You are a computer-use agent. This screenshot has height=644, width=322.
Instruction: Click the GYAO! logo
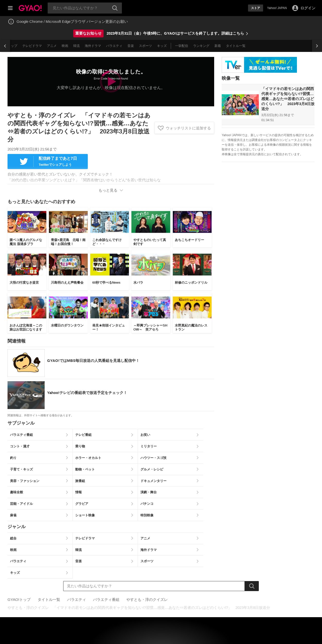(30, 8)
